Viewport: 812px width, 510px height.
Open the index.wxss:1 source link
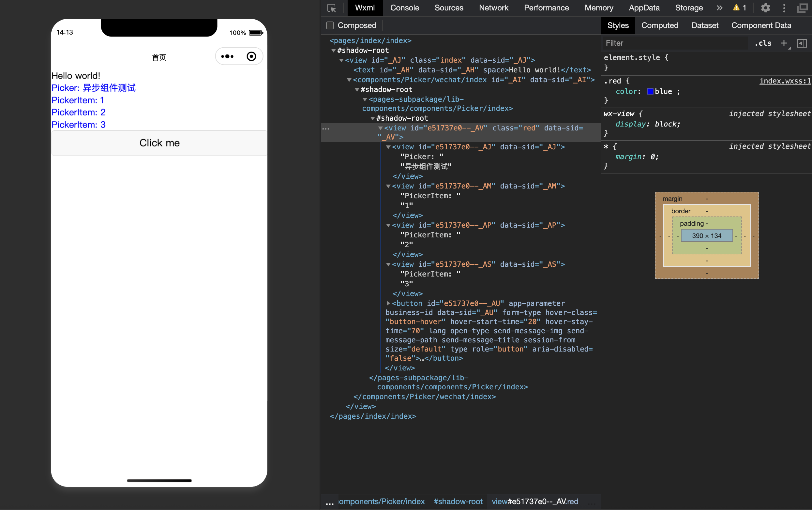pos(785,81)
